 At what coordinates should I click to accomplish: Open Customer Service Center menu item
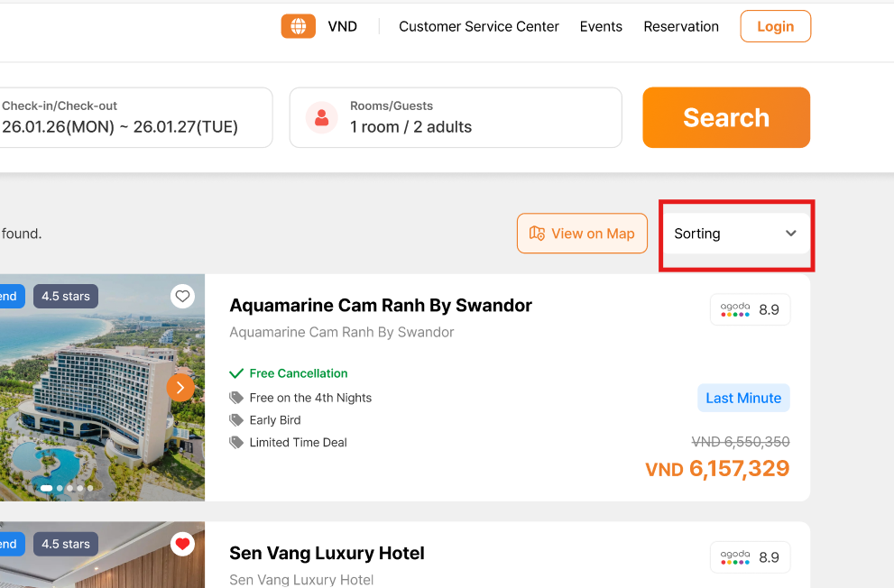(x=479, y=26)
